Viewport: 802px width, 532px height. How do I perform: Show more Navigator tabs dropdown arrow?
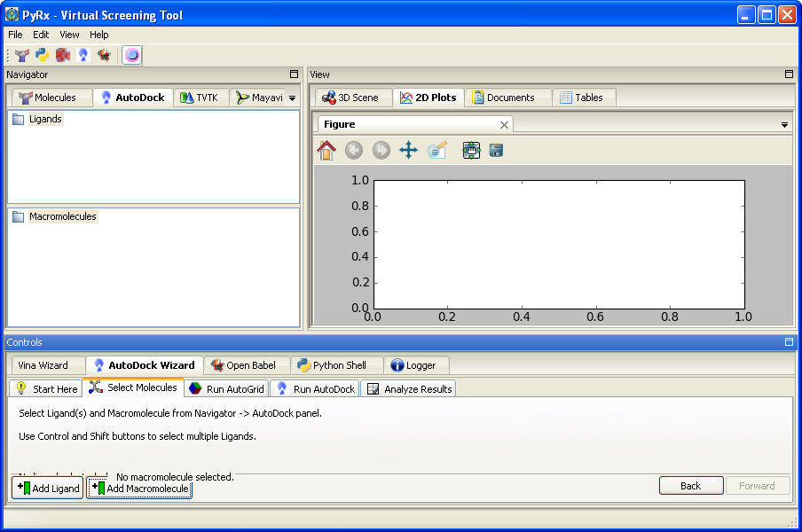[x=292, y=98]
